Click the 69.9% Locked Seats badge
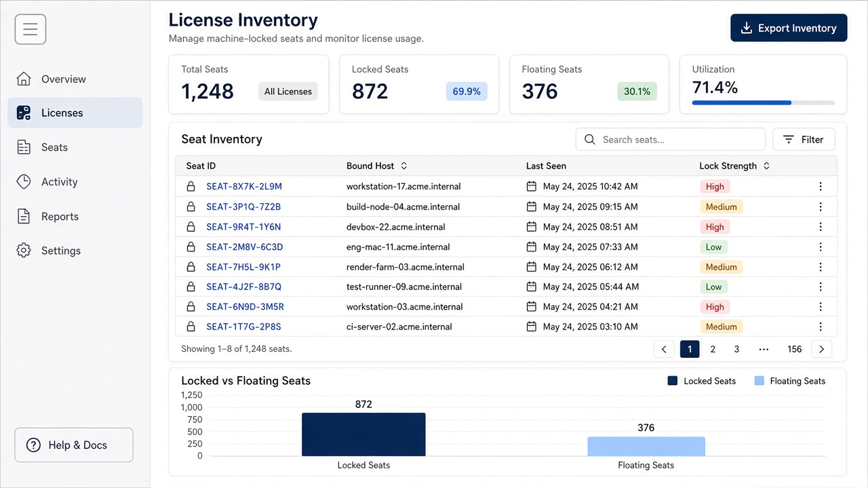Image resolution: width=868 pixels, height=488 pixels. (467, 91)
